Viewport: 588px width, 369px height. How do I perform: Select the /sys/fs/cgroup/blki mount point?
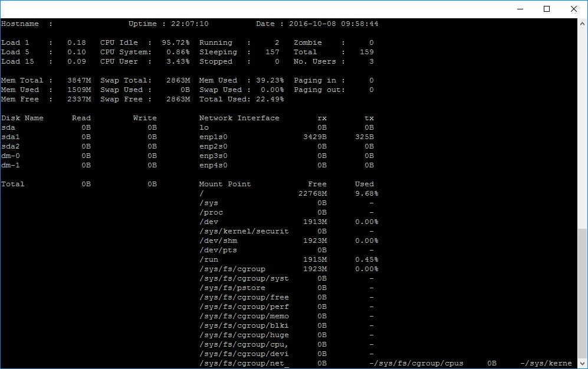[x=244, y=325]
